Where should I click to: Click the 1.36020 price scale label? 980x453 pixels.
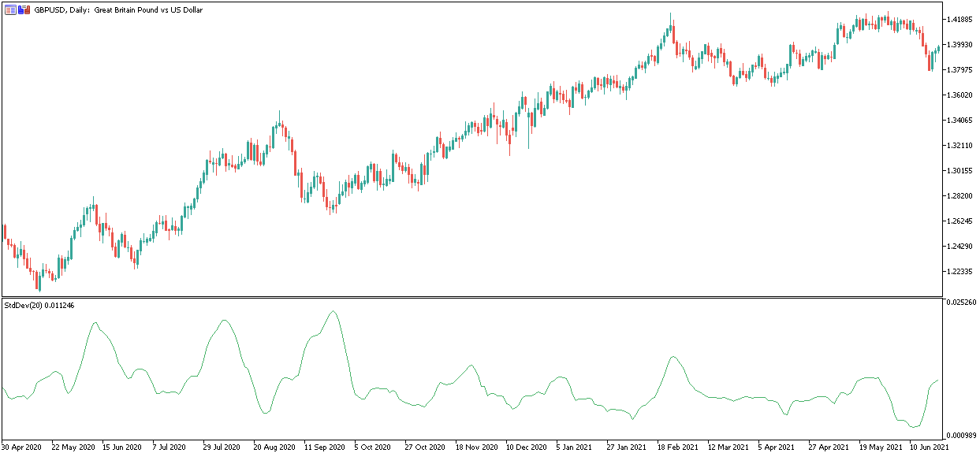959,95
